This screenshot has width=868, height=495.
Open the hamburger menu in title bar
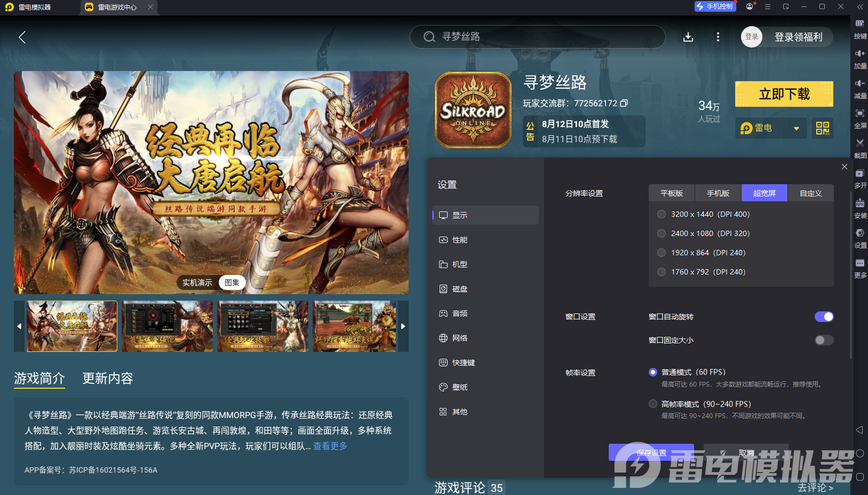[x=768, y=7]
